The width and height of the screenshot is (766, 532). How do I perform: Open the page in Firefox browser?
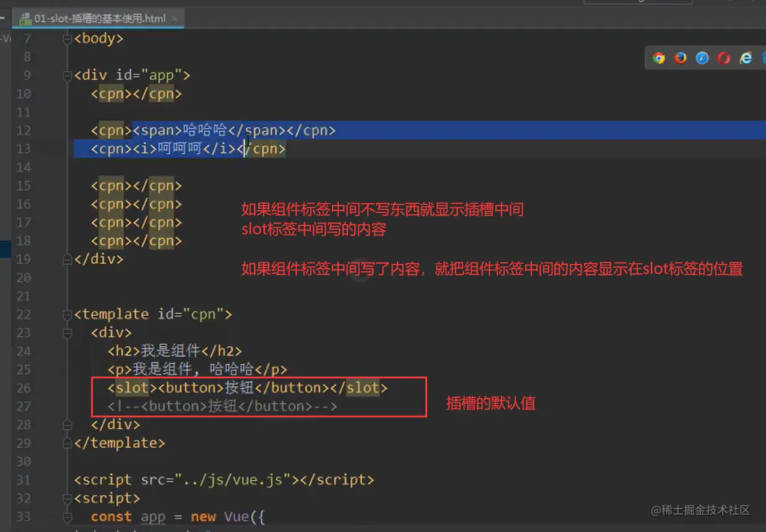pyautogui.click(x=681, y=58)
